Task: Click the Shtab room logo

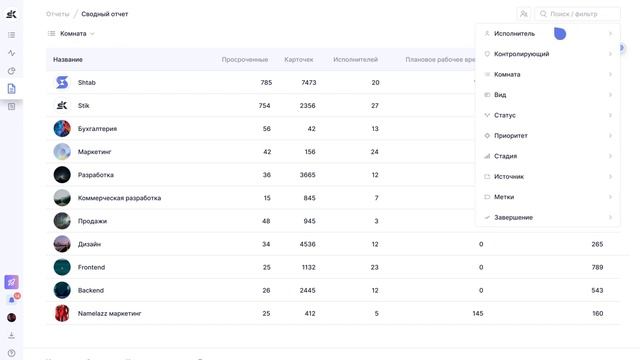Action: pos(62,82)
